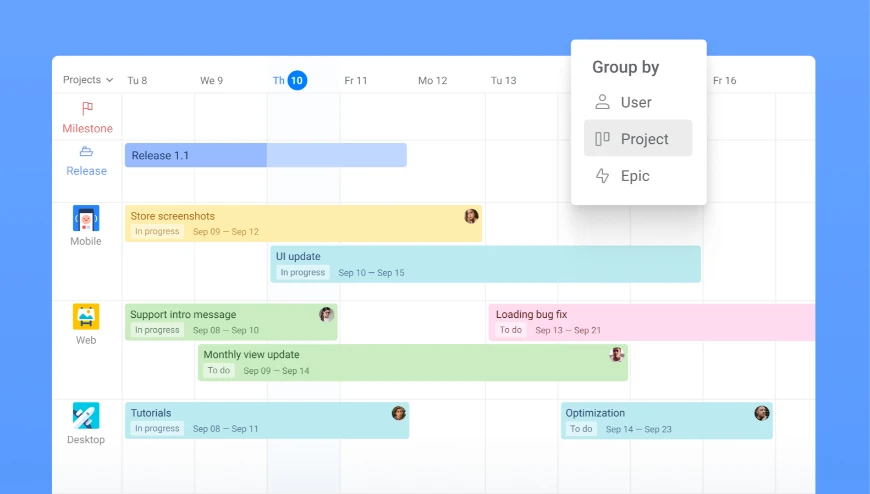Select the We 9 date header
This screenshot has height=494, width=870.
tap(211, 80)
